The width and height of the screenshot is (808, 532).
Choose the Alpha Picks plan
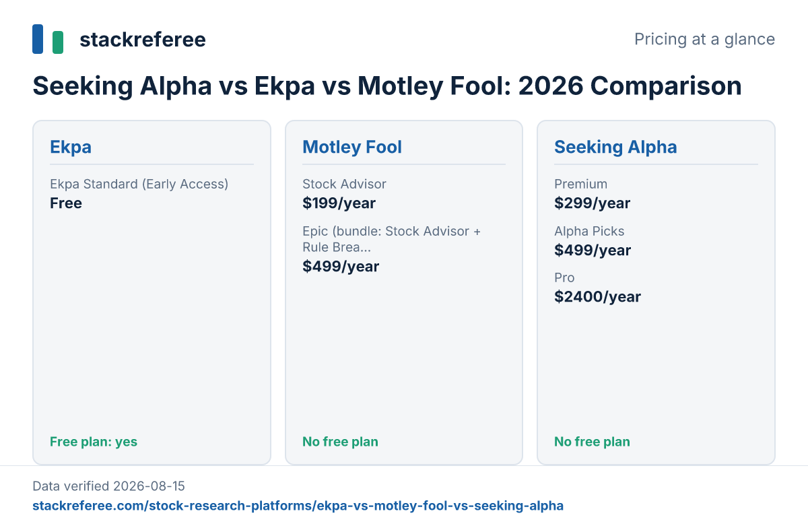[x=589, y=231]
